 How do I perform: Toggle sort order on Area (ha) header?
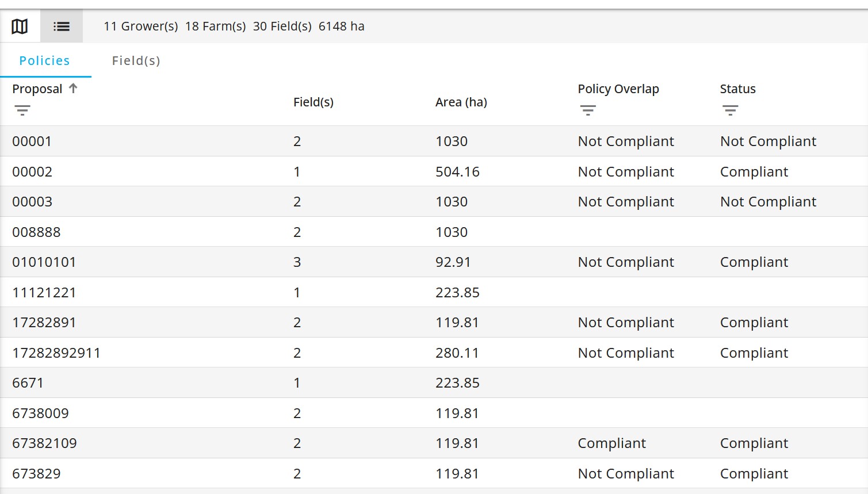(x=461, y=102)
